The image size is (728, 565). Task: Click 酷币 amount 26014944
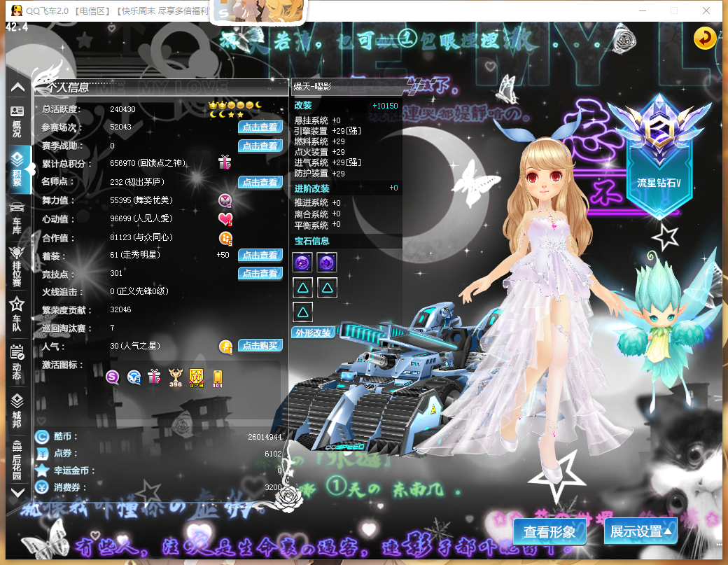[x=265, y=437]
